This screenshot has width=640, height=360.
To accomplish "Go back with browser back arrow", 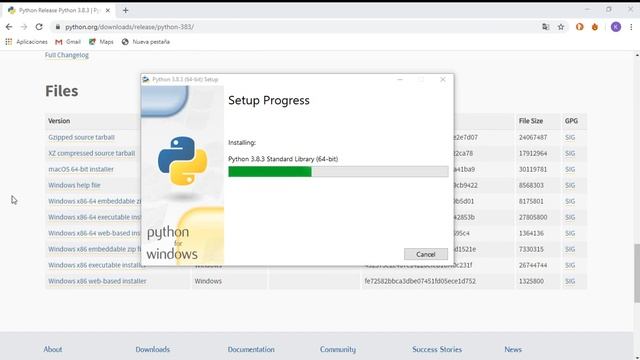I will point(9,27).
